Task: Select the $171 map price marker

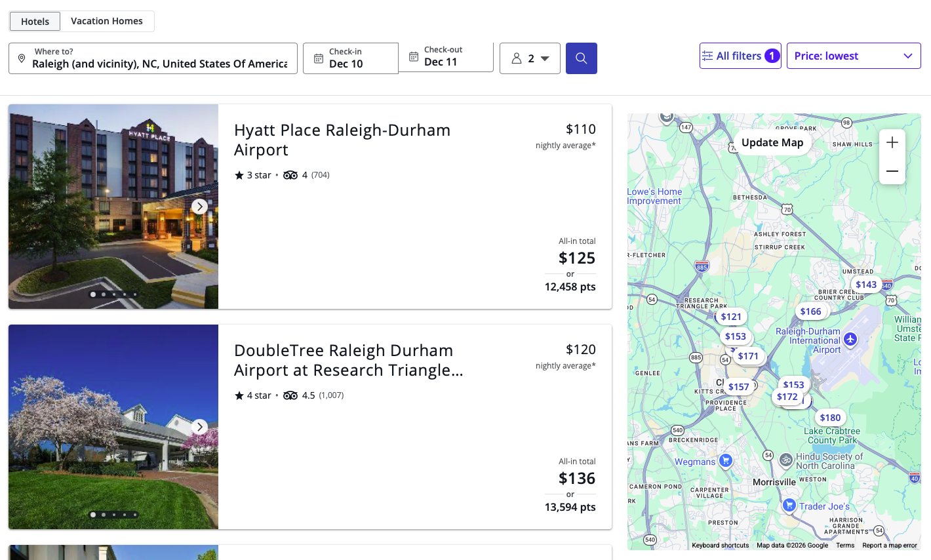Action: [x=748, y=356]
